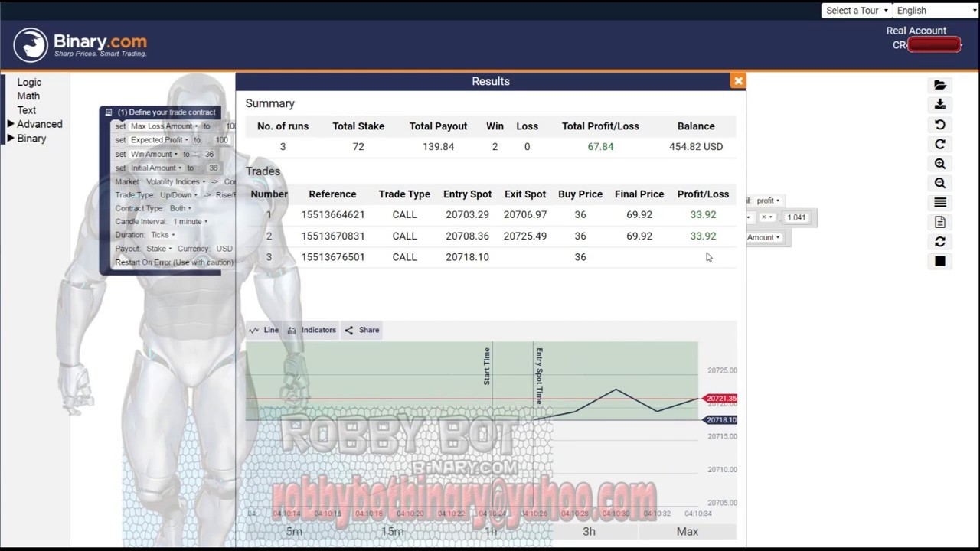Select the 5m chart range
The width and height of the screenshot is (980, 551).
[295, 531]
